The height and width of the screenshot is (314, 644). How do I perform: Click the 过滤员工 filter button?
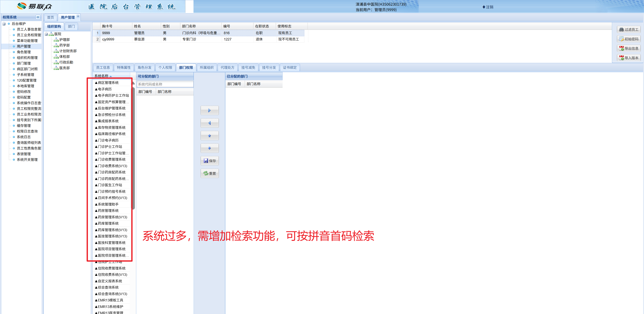click(x=628, y=30)
